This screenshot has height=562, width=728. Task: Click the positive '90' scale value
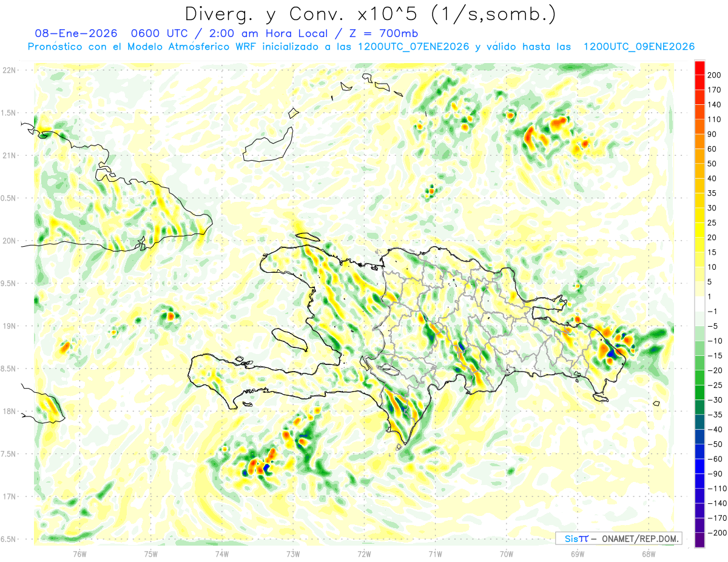[x=713, y=134]
